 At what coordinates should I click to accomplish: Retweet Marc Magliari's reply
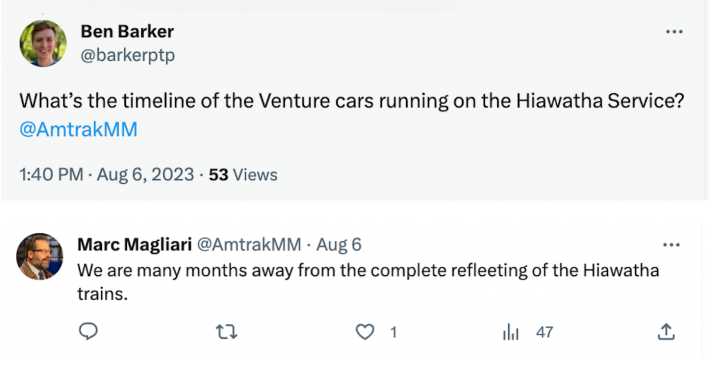[x=227, y=332]
